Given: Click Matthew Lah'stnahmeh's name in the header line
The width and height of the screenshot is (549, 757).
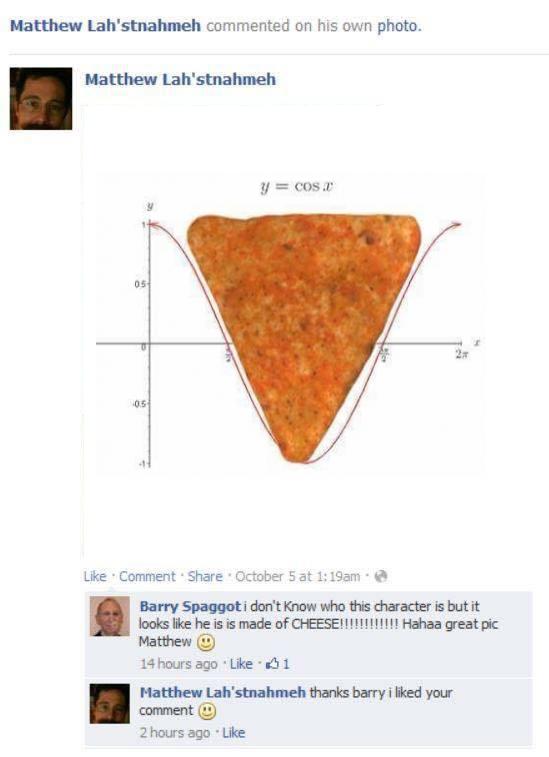Looking at the screenshot, I should [x=105, y=26].
